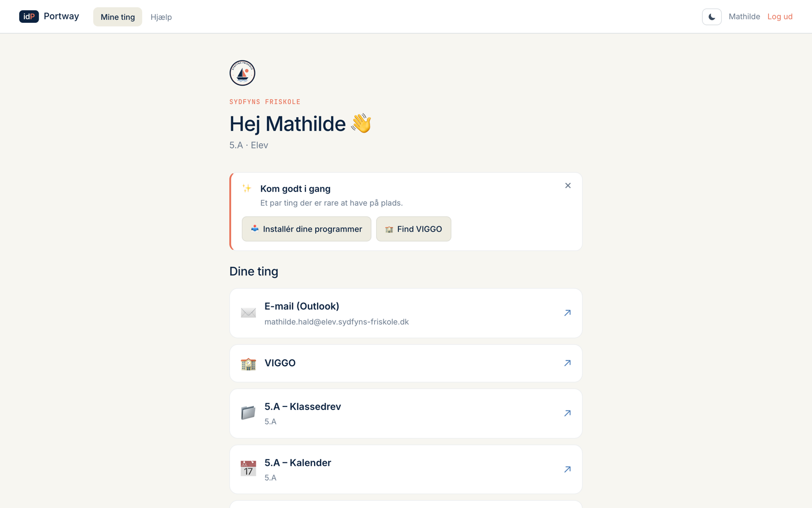Open the external link arrow on E-mail (Outlook)

pyautogui.click(x=567, y=313)
